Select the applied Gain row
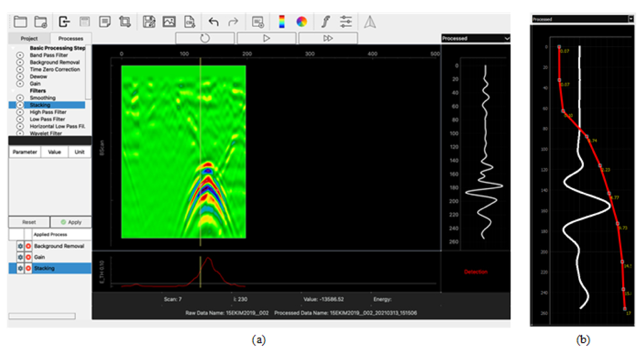 pos(50,257)
